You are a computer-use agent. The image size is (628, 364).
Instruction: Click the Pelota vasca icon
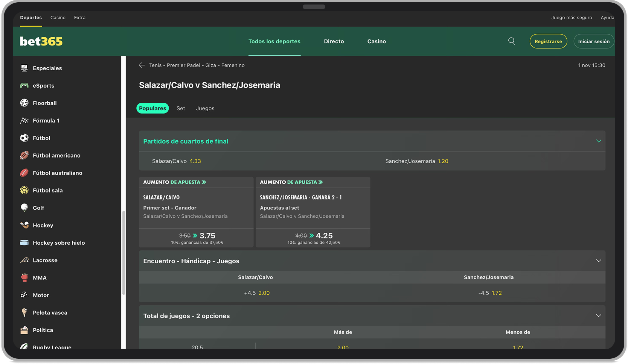click(24, 312)
